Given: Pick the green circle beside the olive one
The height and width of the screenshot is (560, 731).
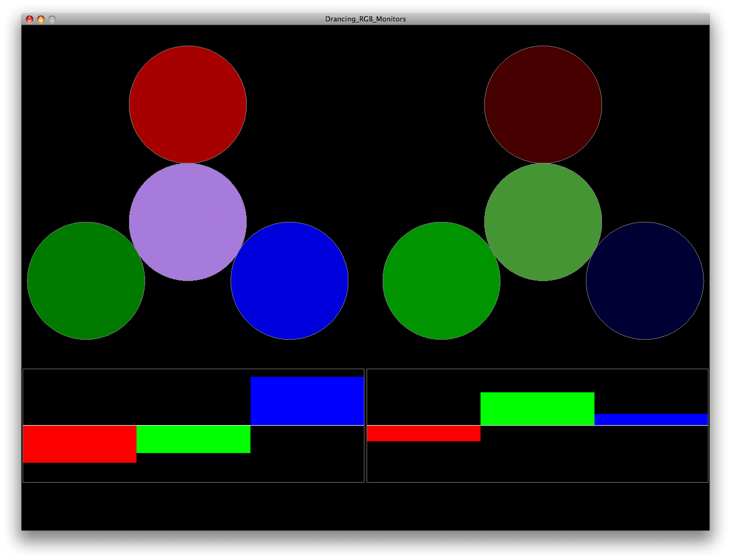Looking at the screenshot, I should 441,281.
